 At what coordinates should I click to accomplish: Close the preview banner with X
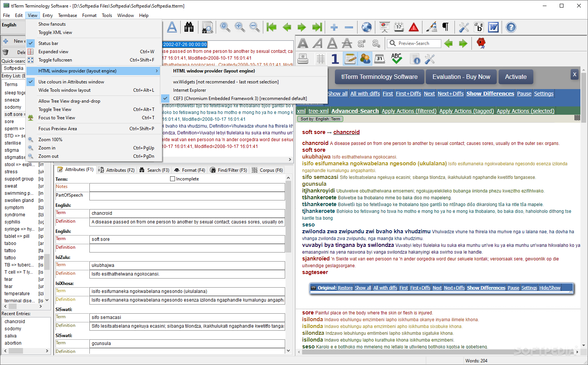point(574,74)
